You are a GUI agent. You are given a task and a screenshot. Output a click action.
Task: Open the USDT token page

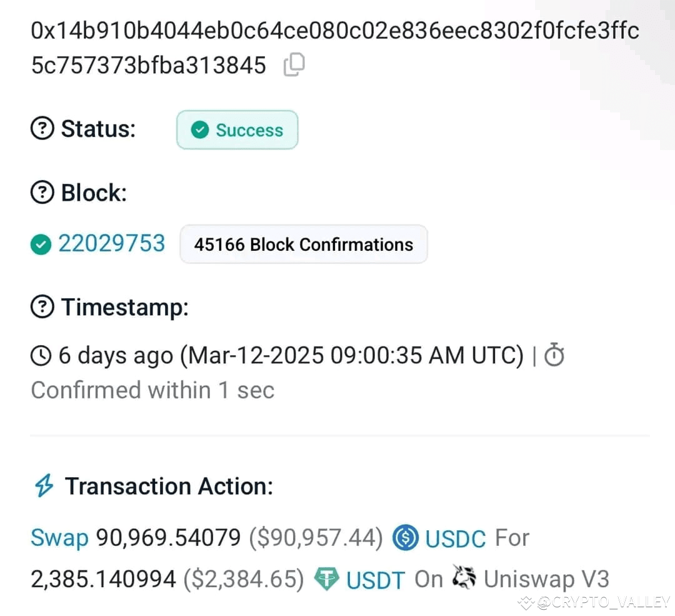374,578
